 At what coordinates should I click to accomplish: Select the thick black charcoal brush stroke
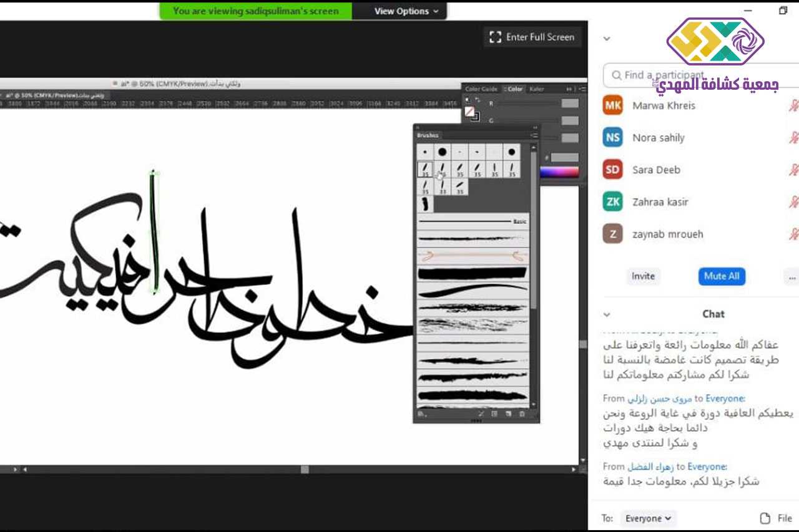[472, 273]
